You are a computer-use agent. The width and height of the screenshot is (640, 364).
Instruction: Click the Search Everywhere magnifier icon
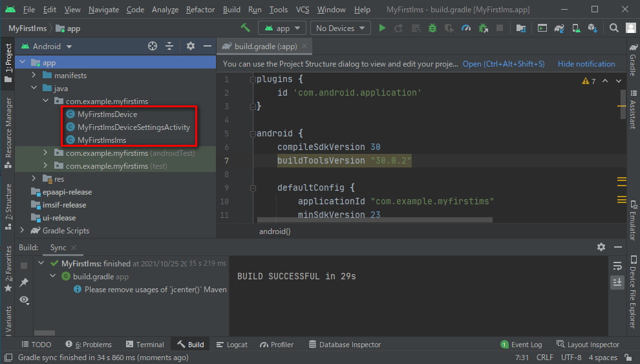click(614, 28)
